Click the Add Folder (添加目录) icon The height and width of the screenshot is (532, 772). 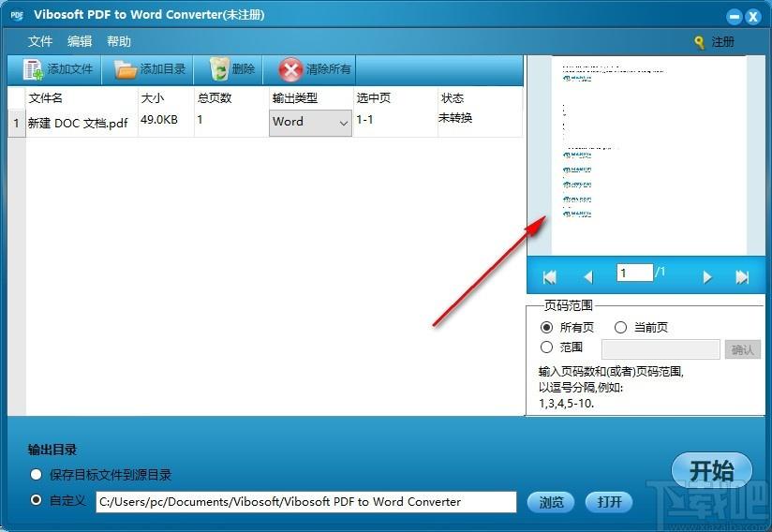coord(125,69)
